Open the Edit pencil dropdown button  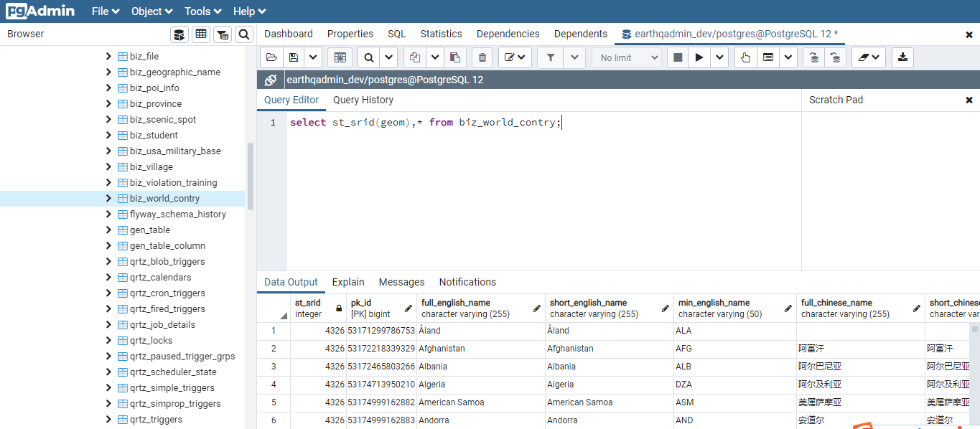tap(515, 57)
